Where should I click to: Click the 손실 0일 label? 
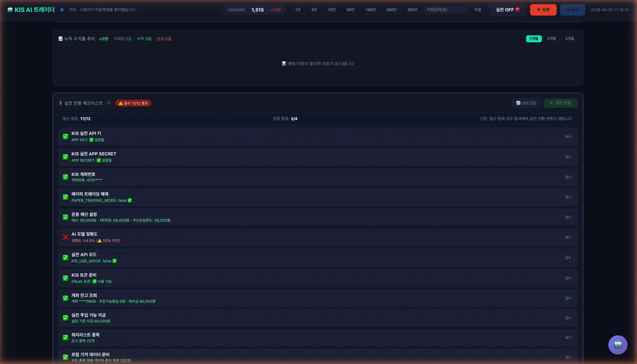click(x=164, y=39)
